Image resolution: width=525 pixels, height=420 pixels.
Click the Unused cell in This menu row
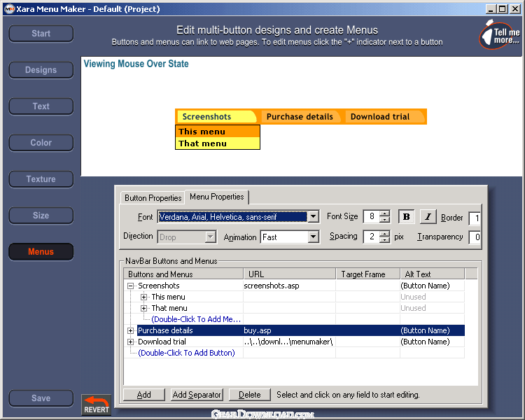tap(433, 297)
